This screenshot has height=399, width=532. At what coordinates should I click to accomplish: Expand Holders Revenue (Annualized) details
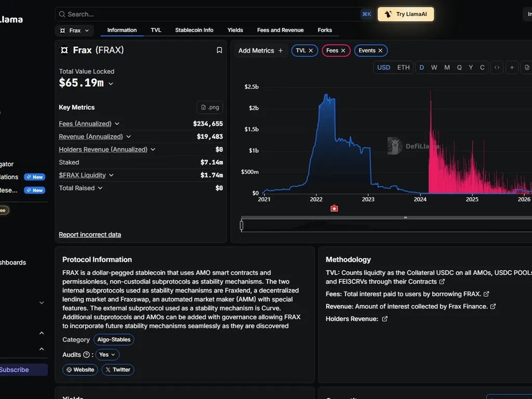point(153,150)
